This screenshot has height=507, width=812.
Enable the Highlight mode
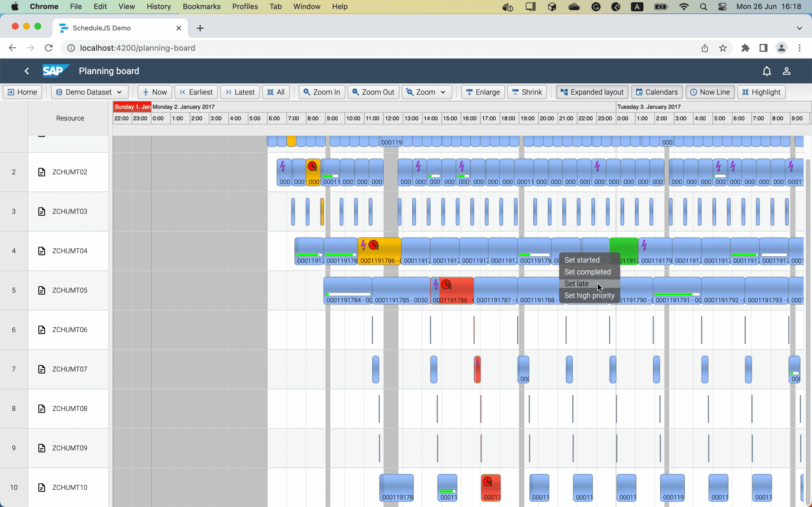[761, 92]
